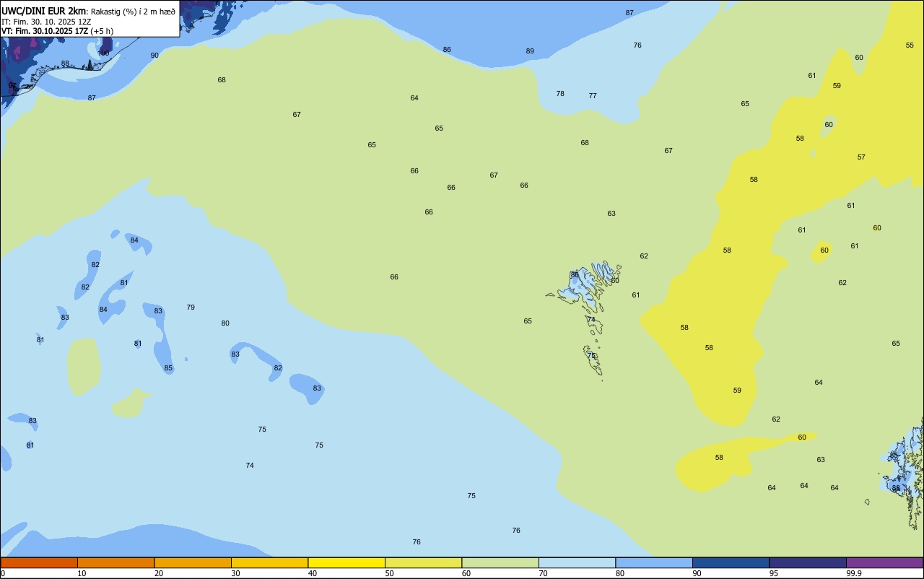Click the 95–99.9 navy legend swatch
This screenshot has width=924, height=579.
(x=808, y=562)
